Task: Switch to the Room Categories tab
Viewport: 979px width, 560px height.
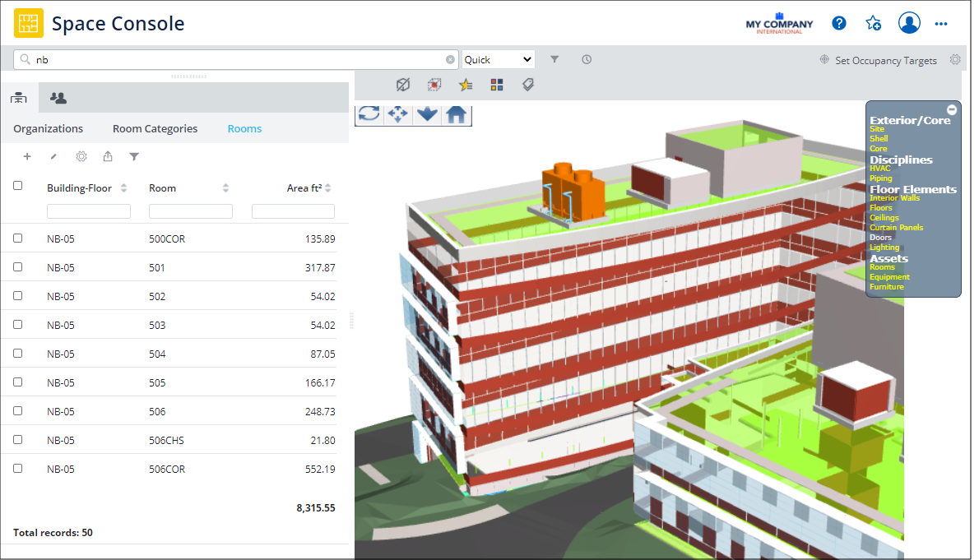Action: tap(155, 128)
